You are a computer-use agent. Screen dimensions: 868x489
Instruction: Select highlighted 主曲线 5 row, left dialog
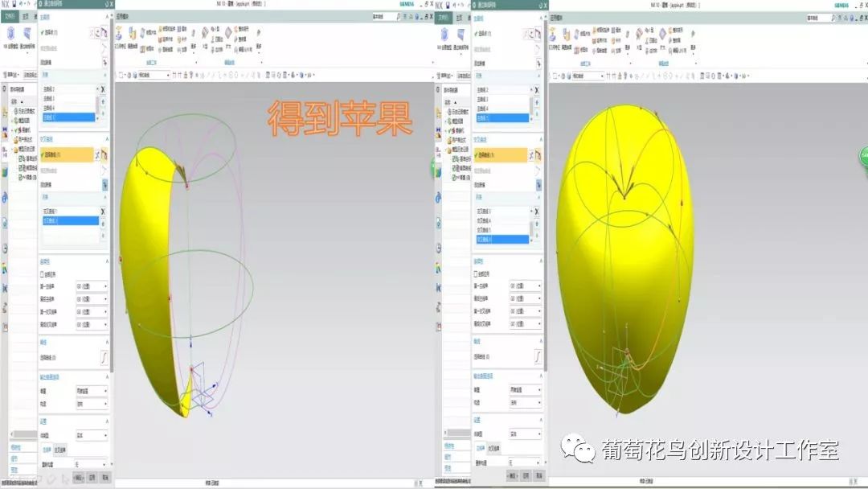click(x=69, y=117)
